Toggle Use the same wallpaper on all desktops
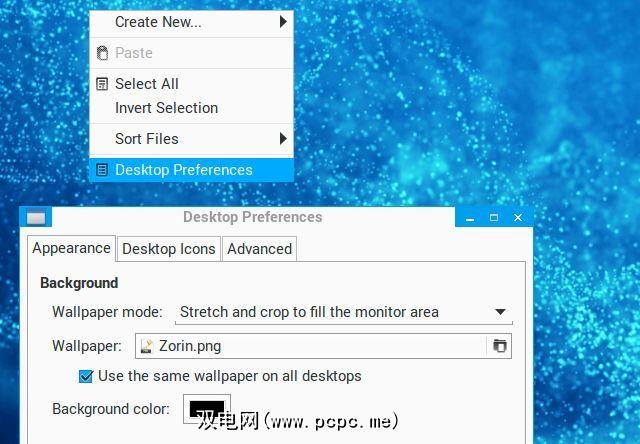The image size is (640, 444). click(86, 376)
